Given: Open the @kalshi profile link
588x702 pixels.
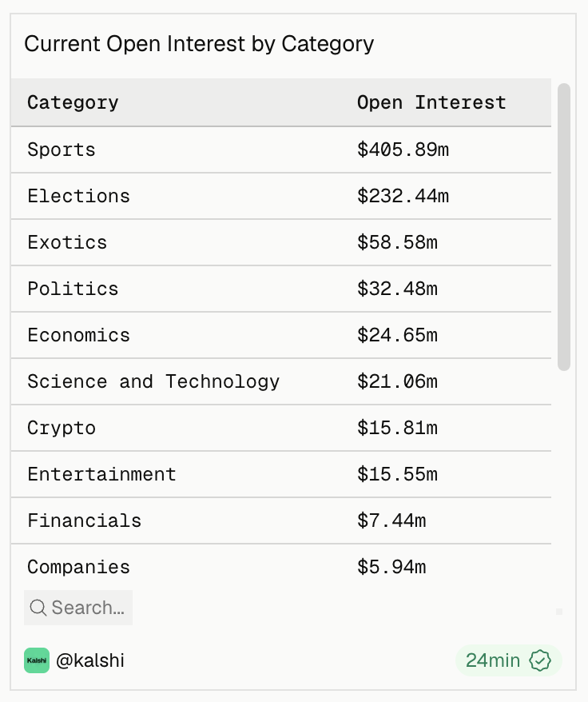Looking at the screenshot, I should (x=90, y=660).
